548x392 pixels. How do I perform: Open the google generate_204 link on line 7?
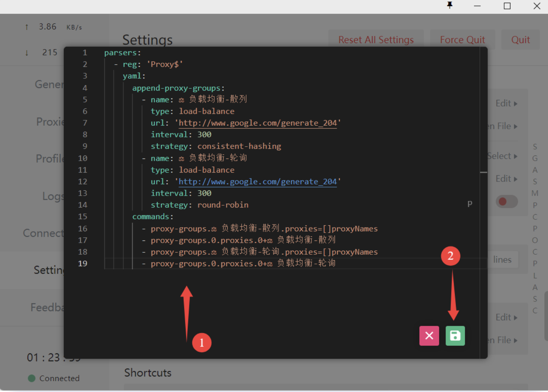click(258, 123)
